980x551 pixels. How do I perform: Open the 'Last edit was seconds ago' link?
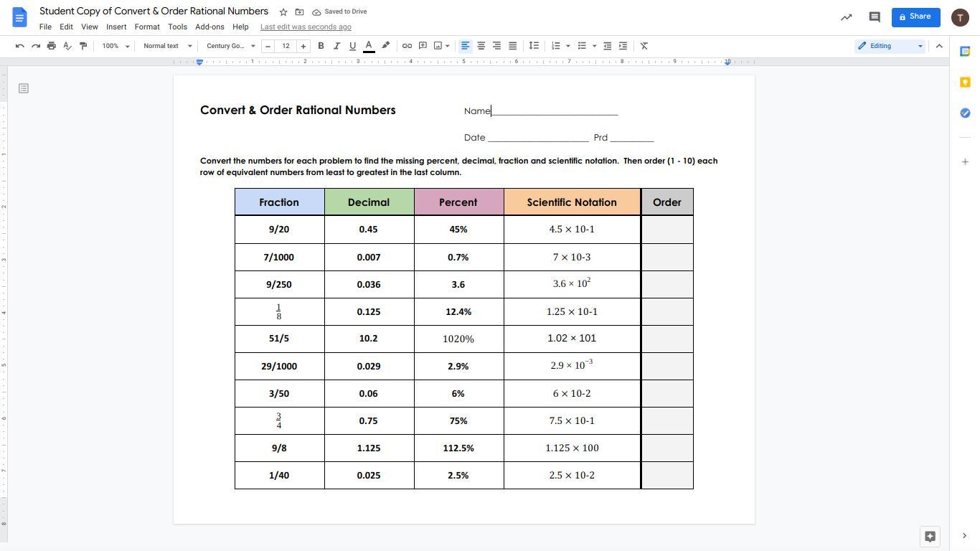click(306, 27)
